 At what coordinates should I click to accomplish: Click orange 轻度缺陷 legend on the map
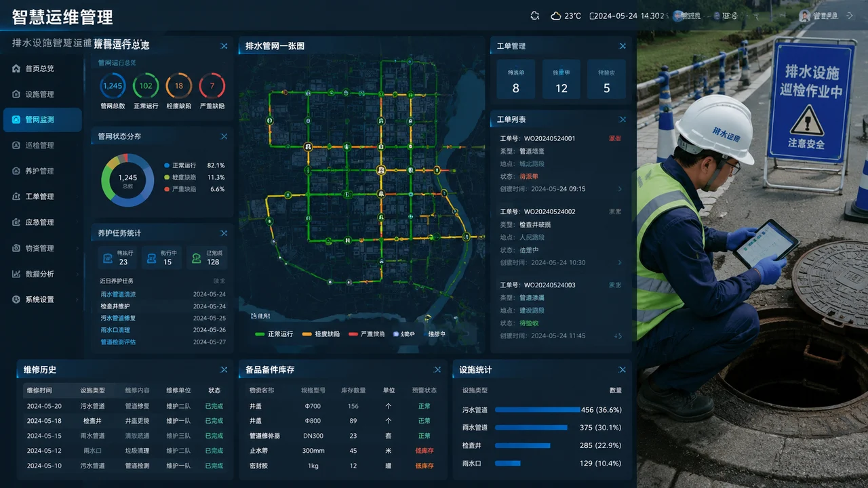(x=321, y=334)
